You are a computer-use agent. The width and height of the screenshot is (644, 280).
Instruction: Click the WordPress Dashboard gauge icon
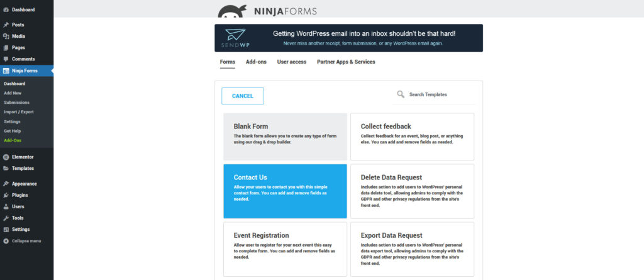pos(6,9)
